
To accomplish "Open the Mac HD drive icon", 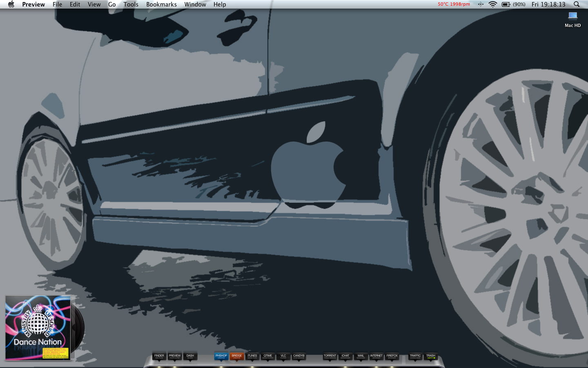I will [x=572, y=20].
